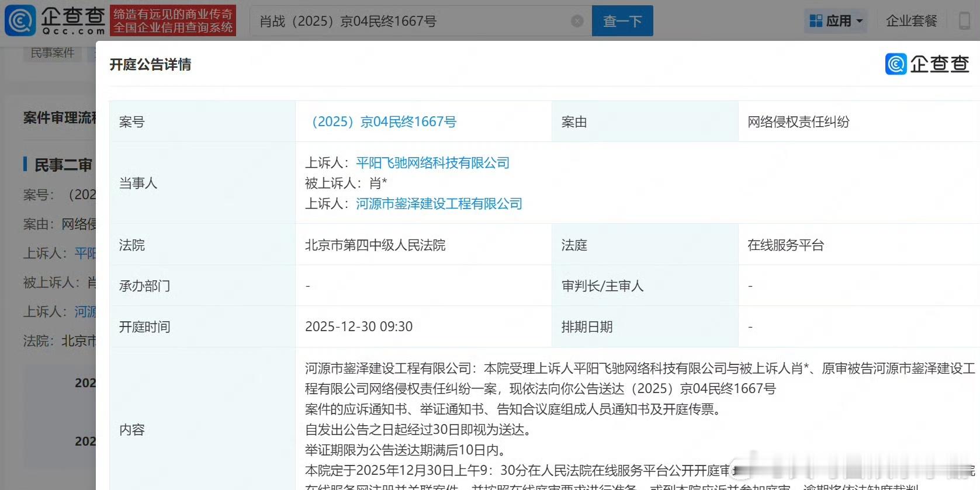The height and width of the screenshot is (490, 980).
Task: Click the 企查查 logo in dialog header
Action: tap(927, 64)
